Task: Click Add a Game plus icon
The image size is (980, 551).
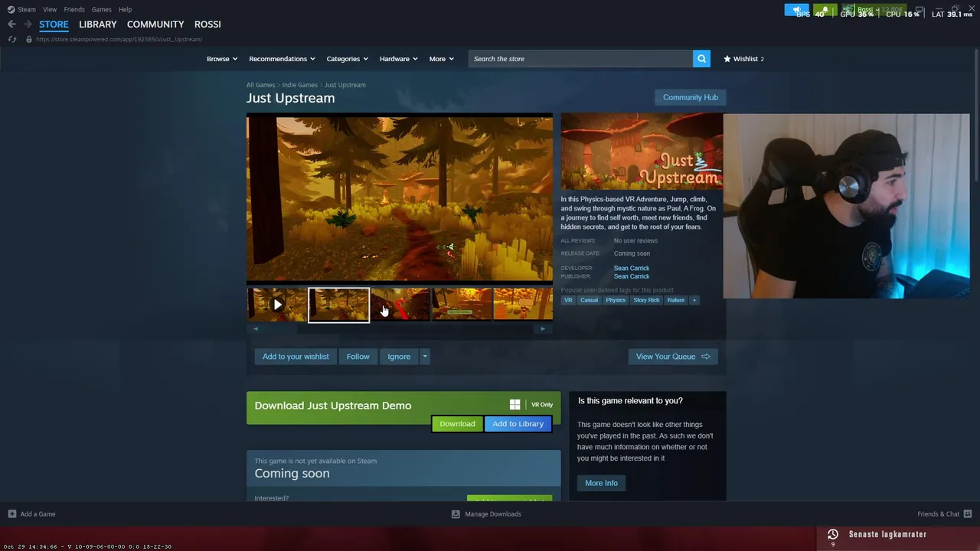Action: [x=12, y=514]
